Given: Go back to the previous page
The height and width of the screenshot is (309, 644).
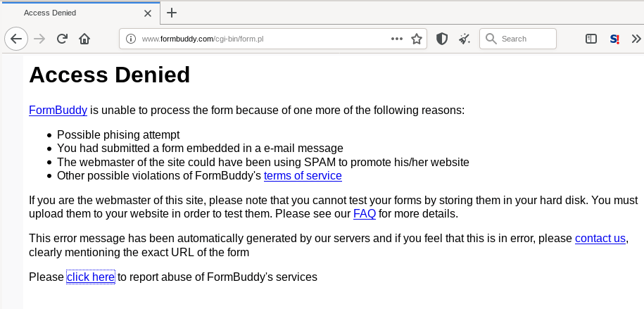Looking at the screenshot, I should click(x=16, y=39).
